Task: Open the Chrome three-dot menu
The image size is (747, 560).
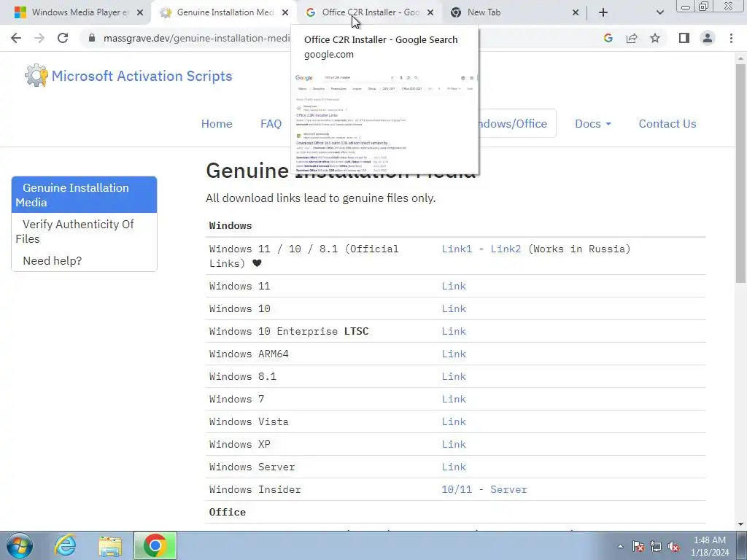Action: coord(731,38)
